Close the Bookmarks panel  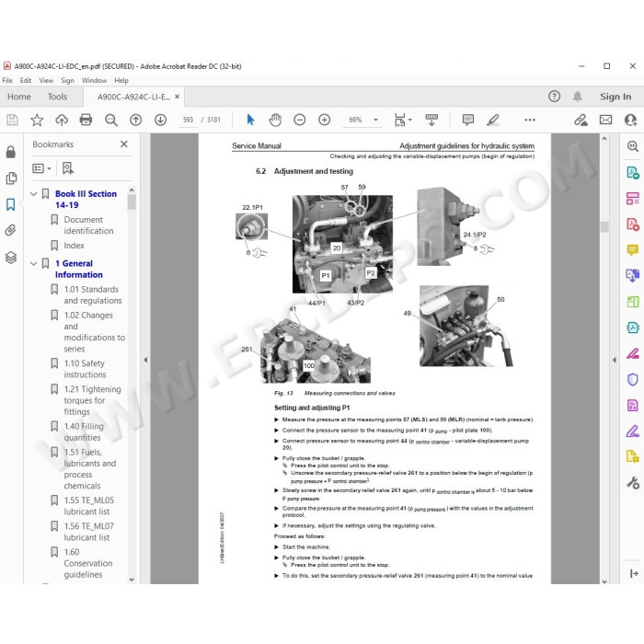click(124, 144)
